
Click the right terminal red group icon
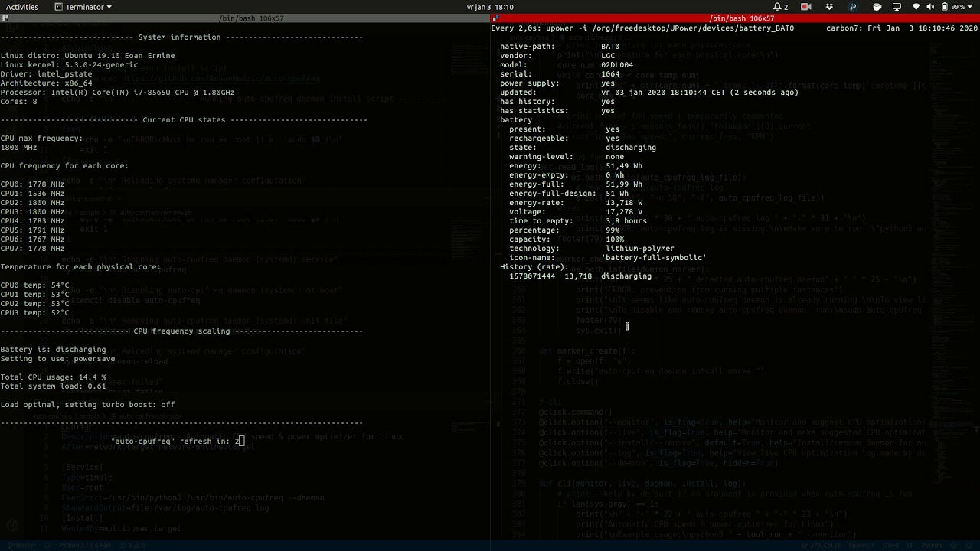pos(495,18)
